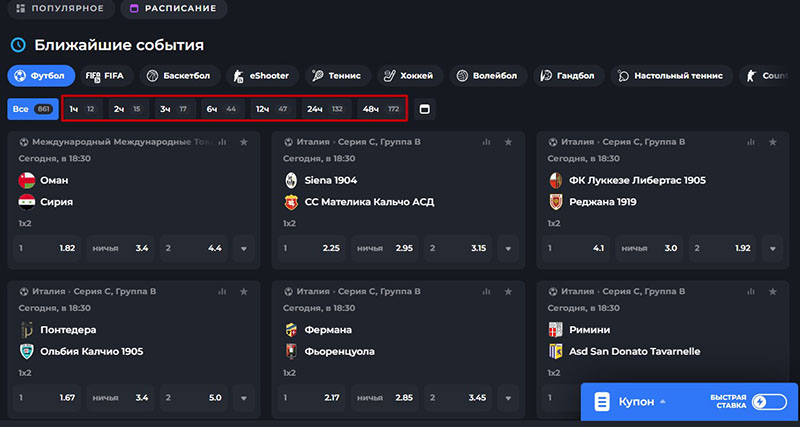Expand more markets for Оман vs Сирия
800x427 pixels.
pyautogui.click(x=244, y=248)
